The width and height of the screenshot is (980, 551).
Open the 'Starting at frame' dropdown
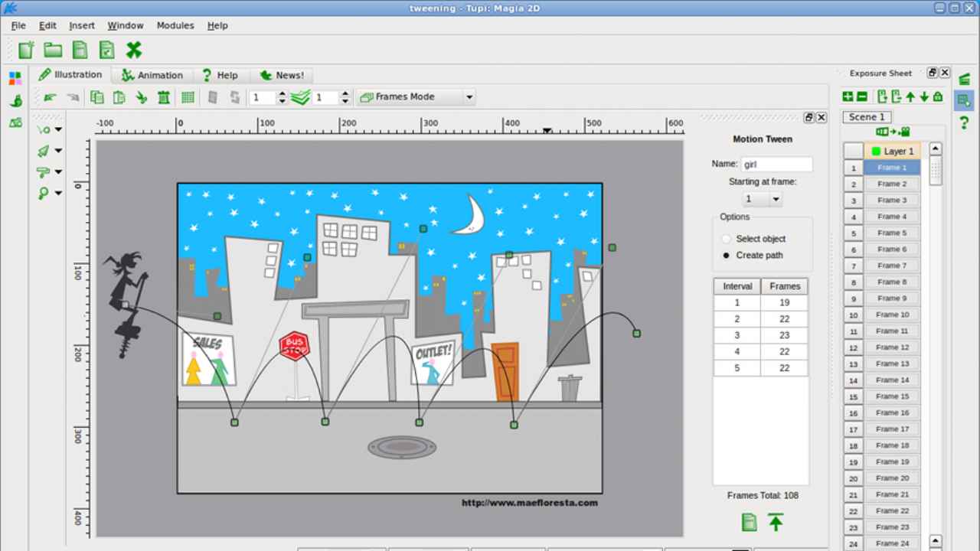(761, 199)
